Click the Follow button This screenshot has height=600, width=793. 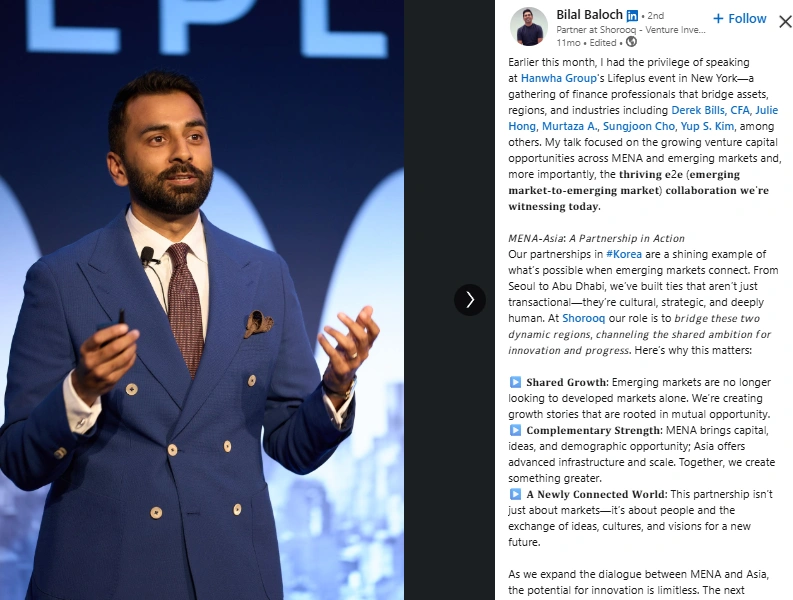pyautogui.click(x=739, y=19)
